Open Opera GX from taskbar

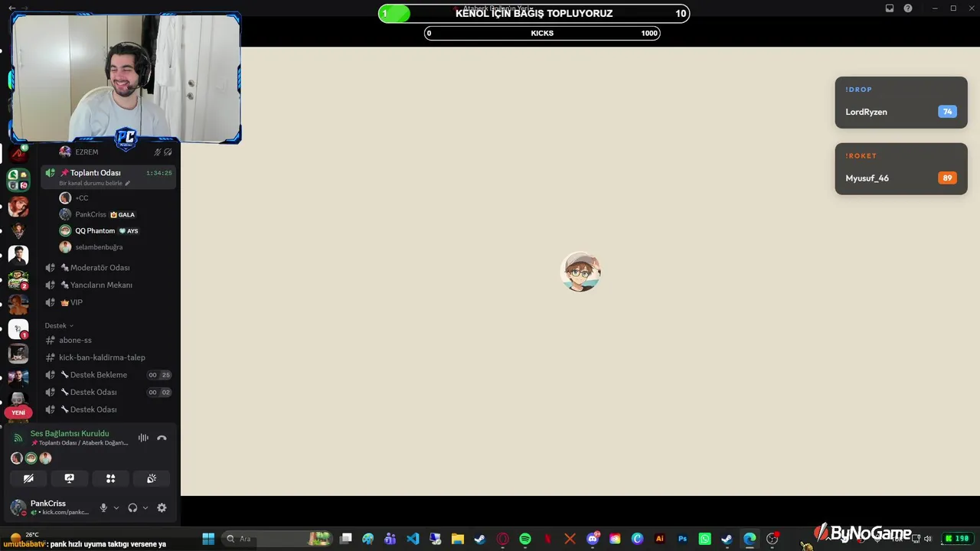coord(503,539)
